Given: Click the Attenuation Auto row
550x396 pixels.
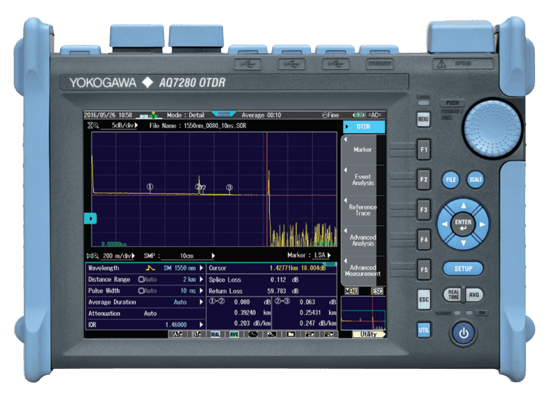Looking at the screenshot, I should pos(146,314).
